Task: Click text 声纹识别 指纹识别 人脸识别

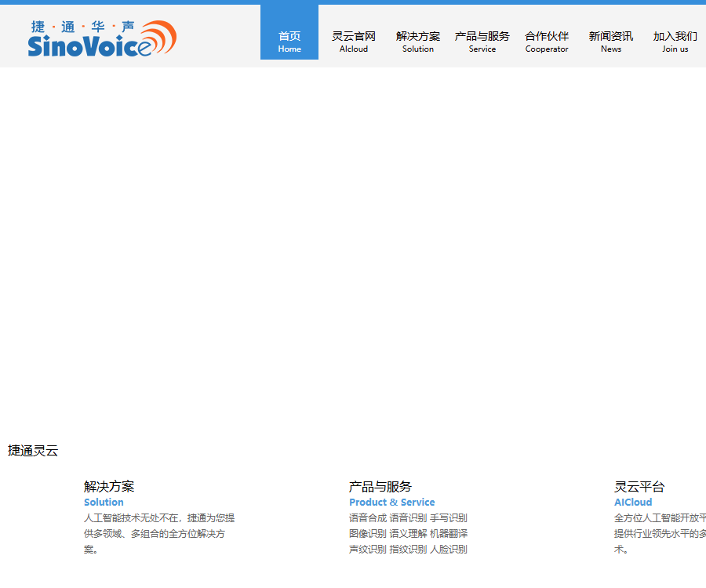Action: pos(408,550)
